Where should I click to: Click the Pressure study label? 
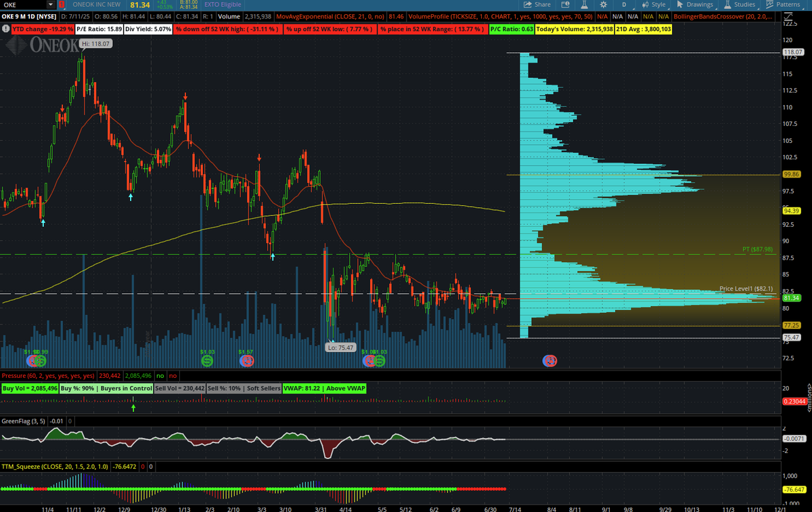tap(49, 375)
